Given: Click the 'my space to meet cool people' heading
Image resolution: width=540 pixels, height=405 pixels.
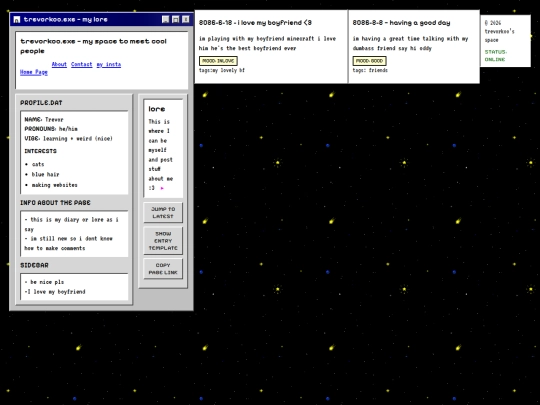Looking at the screenshot, I should (93, 46).
